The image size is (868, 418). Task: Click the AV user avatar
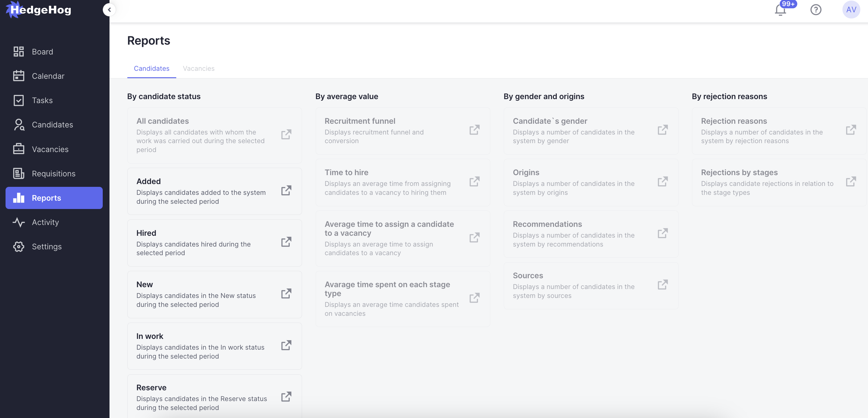click(851, 10)
